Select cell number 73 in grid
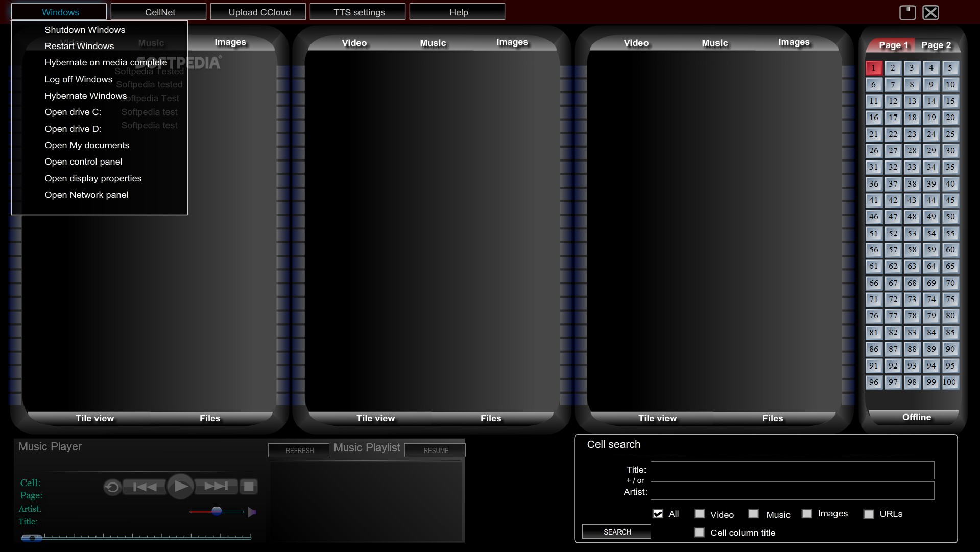 [912, 300]
